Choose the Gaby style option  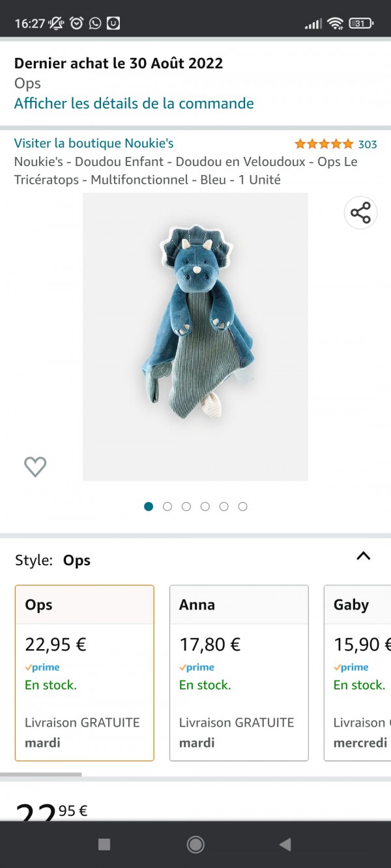[357, 673]
